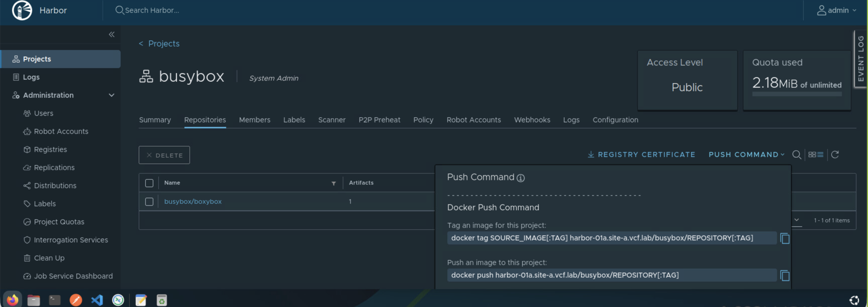Click the Harbor lighthouse logo
Image resolution: width=868 pixels, height=307 pixels.
point(22,10)
